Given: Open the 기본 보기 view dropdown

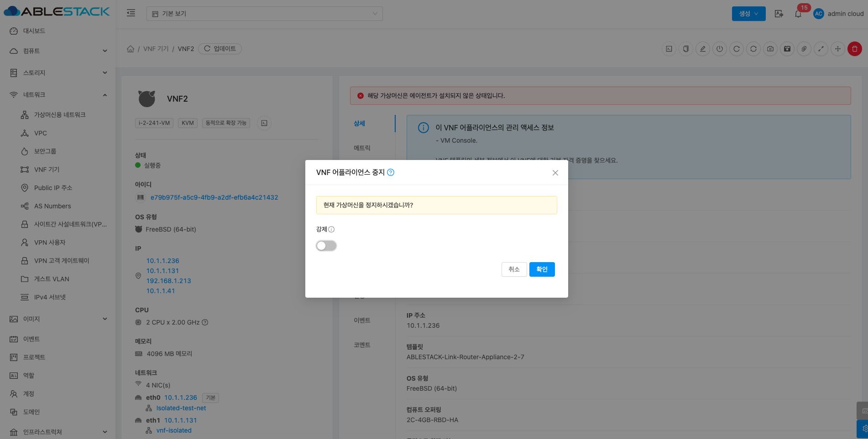Looking at the screenshot, I should [x=264, y=14].
